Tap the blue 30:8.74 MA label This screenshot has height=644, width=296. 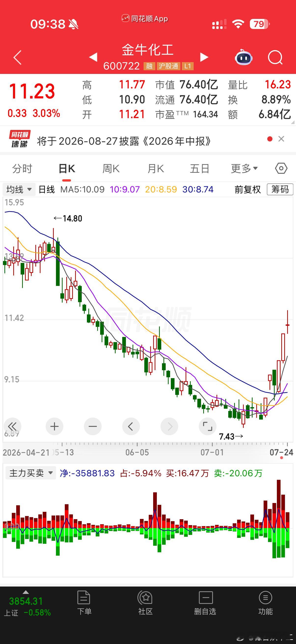(198, 189)
